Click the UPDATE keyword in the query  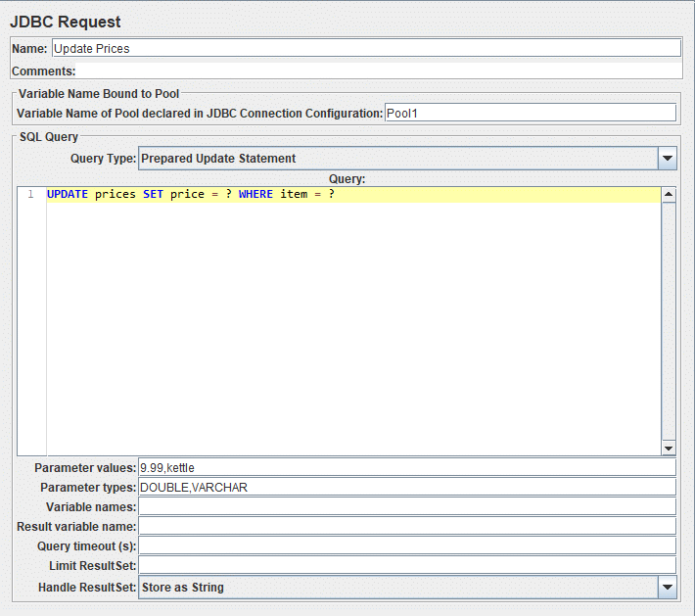(x=67, y=195)
